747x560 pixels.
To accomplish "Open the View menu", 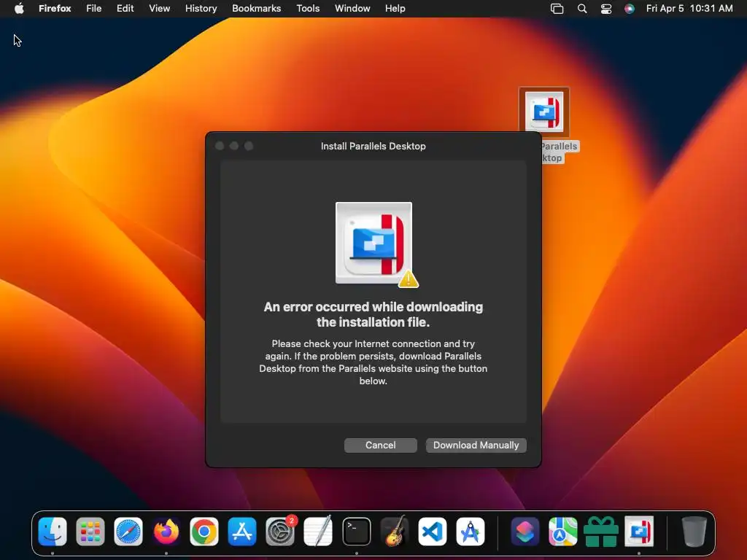I will (159, 9).
